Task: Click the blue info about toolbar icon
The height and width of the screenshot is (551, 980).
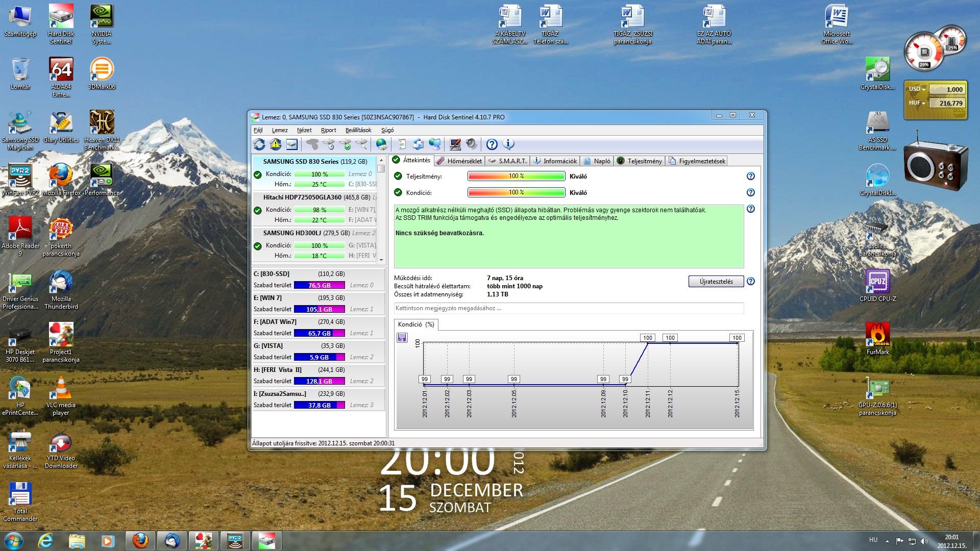Action: 508,144
